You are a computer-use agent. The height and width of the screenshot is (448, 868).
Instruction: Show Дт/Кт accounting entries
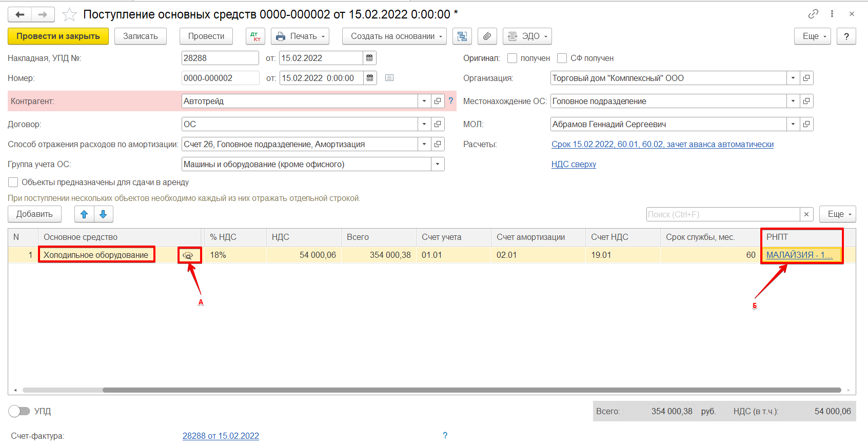(x=255, y=36)
